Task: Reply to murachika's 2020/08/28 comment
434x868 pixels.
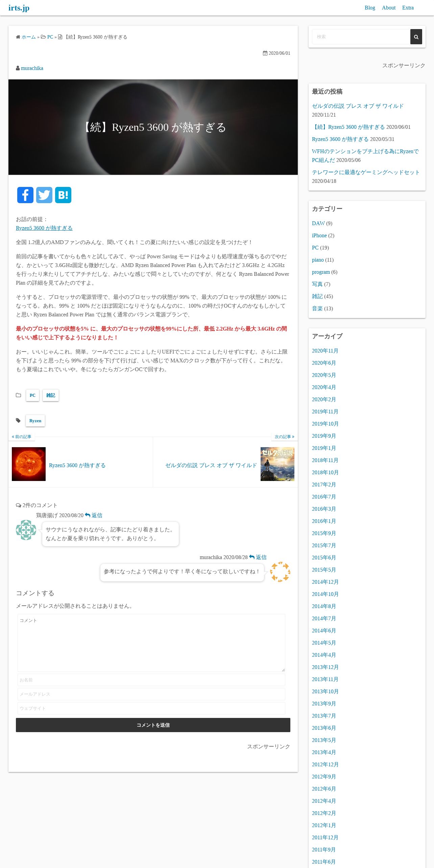Action: click(x=258, y=557)
